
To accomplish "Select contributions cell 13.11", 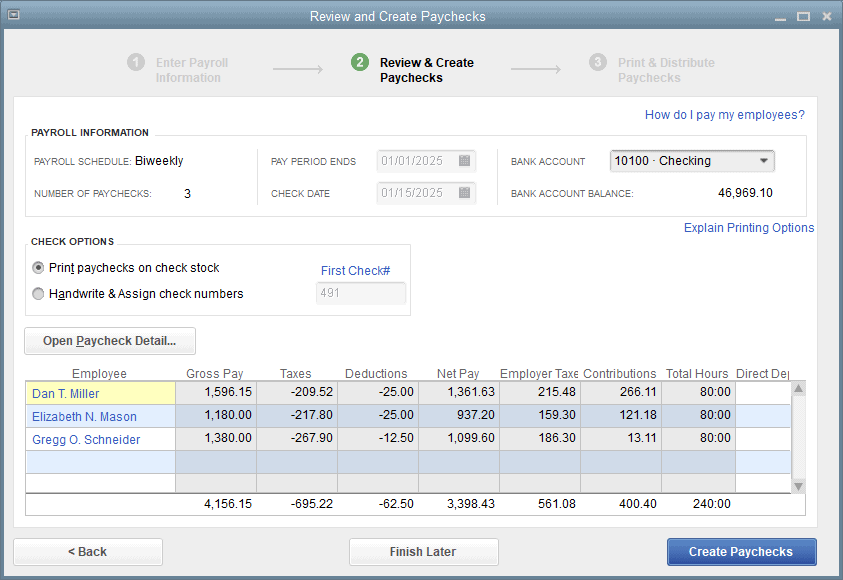I will [x=621, y=438].
